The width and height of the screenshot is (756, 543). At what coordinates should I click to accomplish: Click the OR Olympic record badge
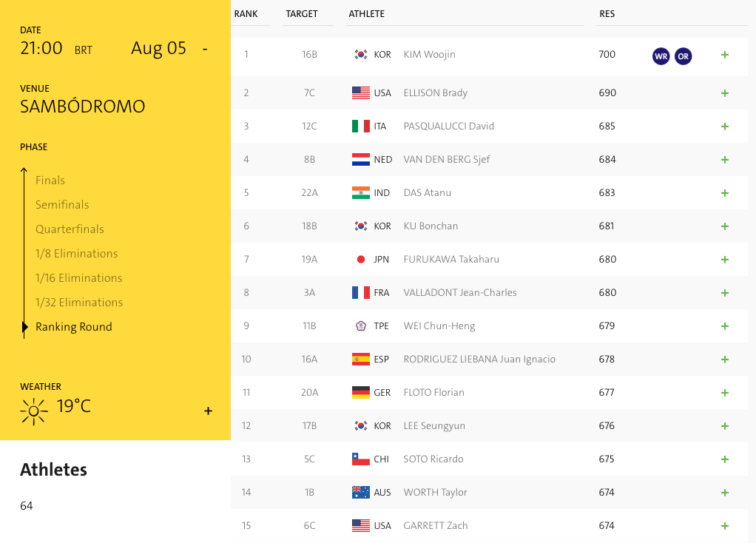point(683,56)
